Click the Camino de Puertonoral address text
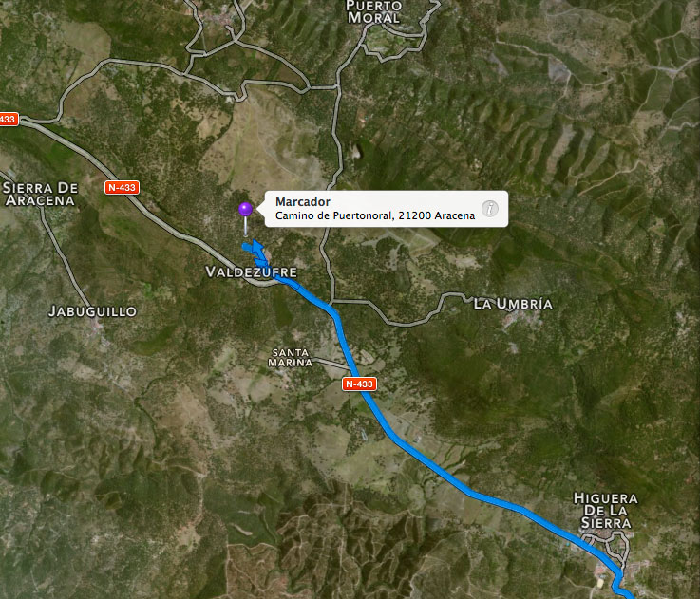 click(x=375, y=216)
